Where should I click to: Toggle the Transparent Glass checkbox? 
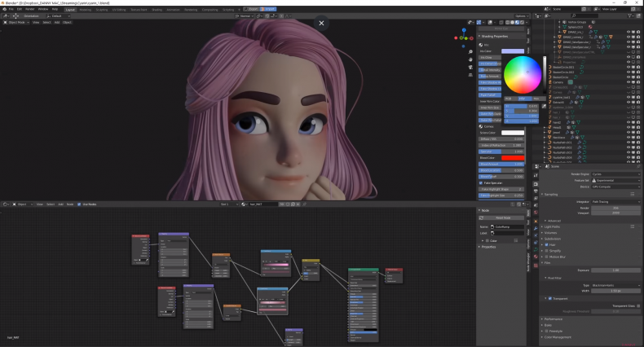[x=638, y=306]
